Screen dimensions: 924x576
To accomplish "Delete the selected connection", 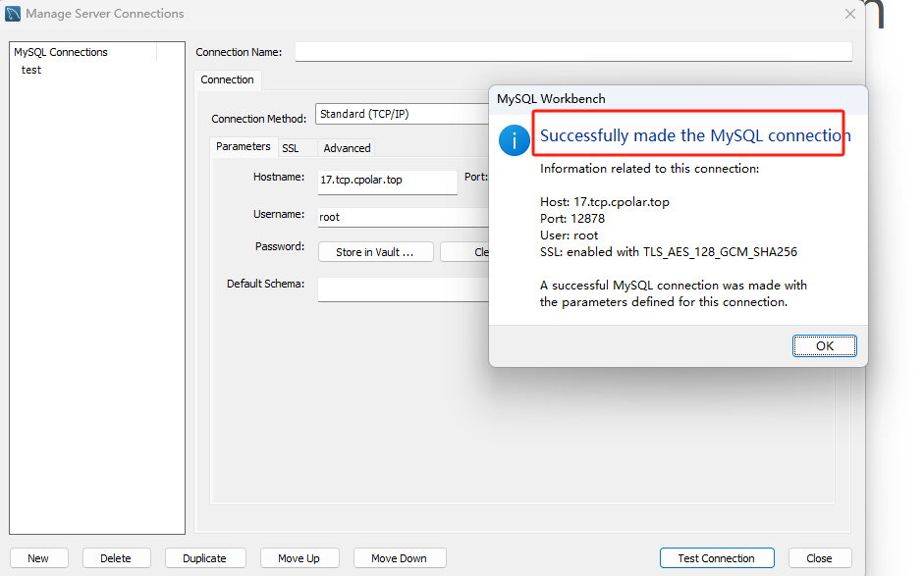I will [x=116, y=557].
